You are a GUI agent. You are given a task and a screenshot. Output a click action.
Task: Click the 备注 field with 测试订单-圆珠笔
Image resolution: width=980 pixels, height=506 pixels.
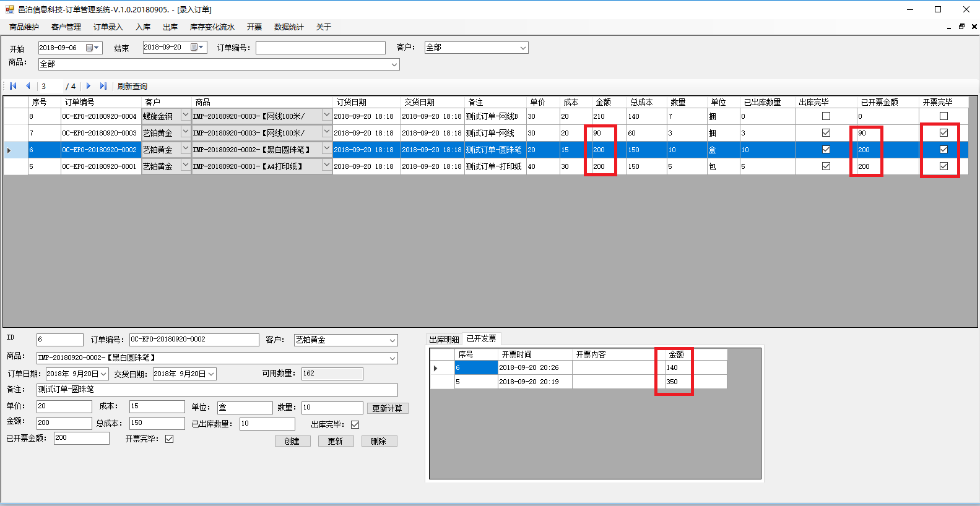point(217,390)
